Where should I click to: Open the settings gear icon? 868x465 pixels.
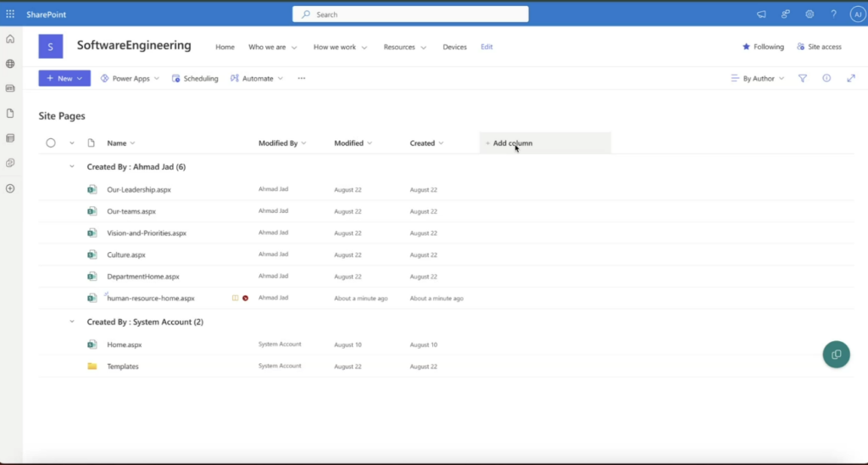pyautogui.click(x=810, y=14)
